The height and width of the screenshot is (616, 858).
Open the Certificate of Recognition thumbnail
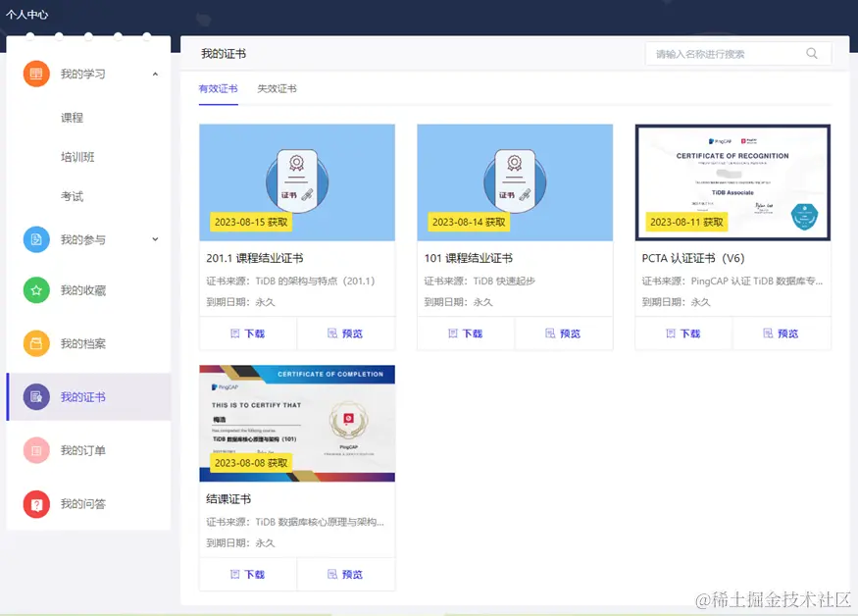pyautogui.click(x=732, y=182)
